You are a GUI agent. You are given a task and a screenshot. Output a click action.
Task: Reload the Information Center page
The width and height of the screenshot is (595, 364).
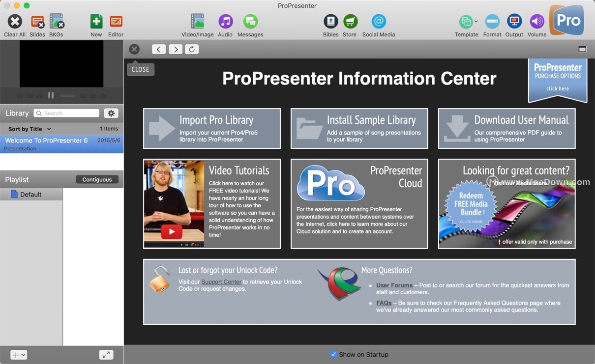pos(192,49)
